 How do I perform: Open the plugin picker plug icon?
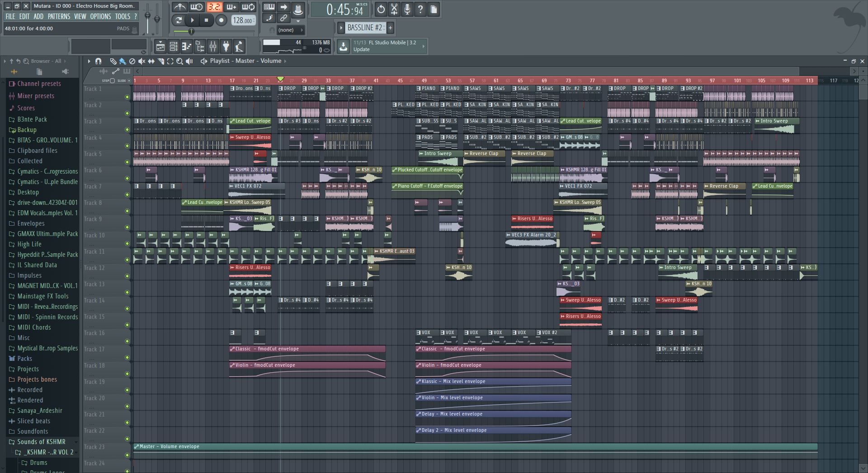click(x=226, y=46)
